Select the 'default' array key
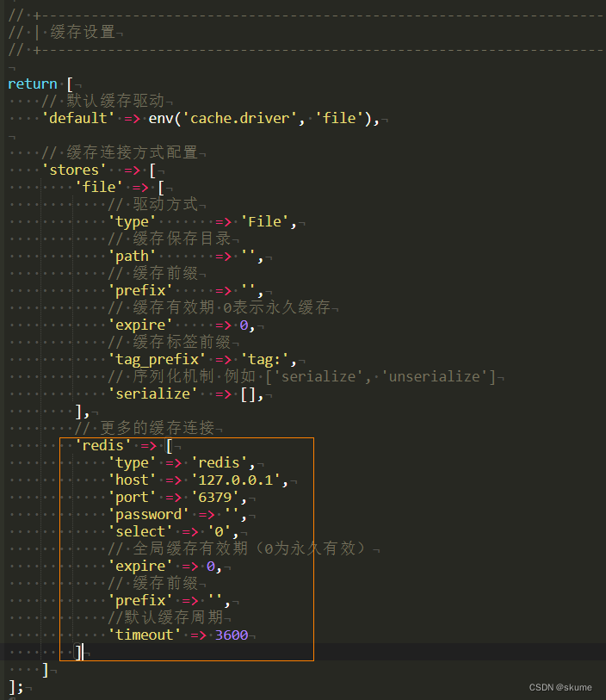This screenshot has height=700, width=606. pyautogui.click(x=77, y=118)
